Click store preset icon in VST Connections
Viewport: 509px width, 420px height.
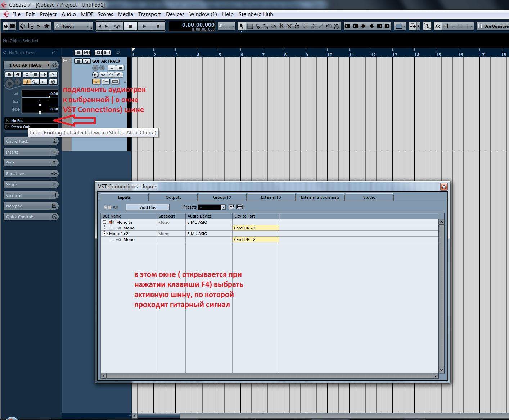click(x=232, y=207)
